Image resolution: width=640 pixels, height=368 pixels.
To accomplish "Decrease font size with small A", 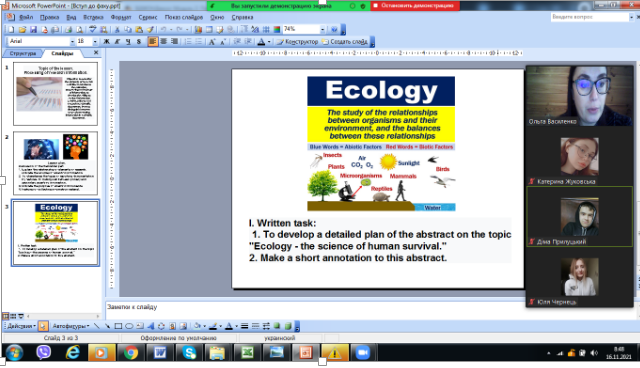I will click(x=223, y=42).
